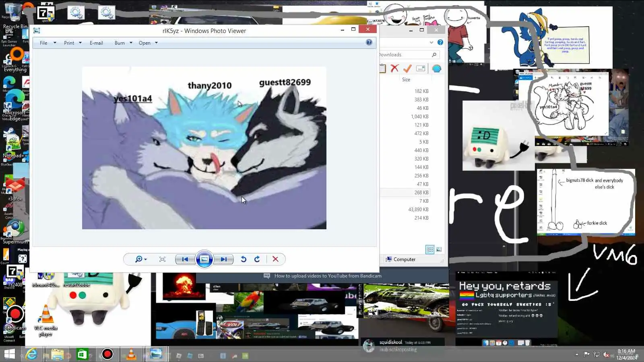The image size is (644, 362).
Task: Click the muted volume tray icon
Action: (x=606, y=354)
